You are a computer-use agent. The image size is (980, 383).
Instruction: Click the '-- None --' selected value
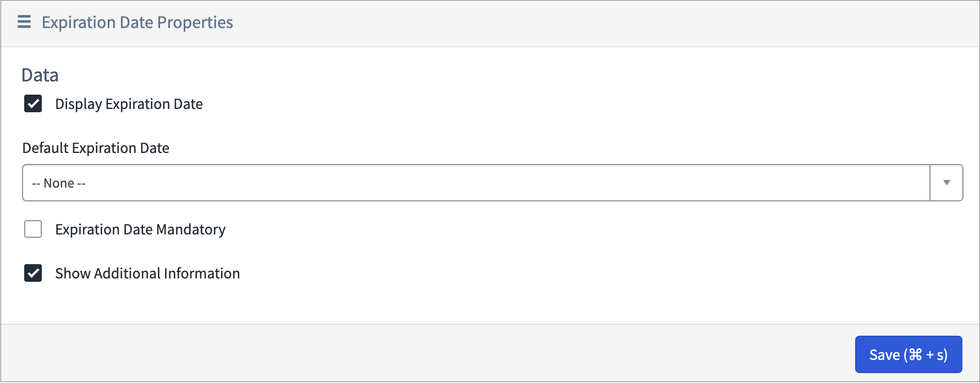(59, 183)
